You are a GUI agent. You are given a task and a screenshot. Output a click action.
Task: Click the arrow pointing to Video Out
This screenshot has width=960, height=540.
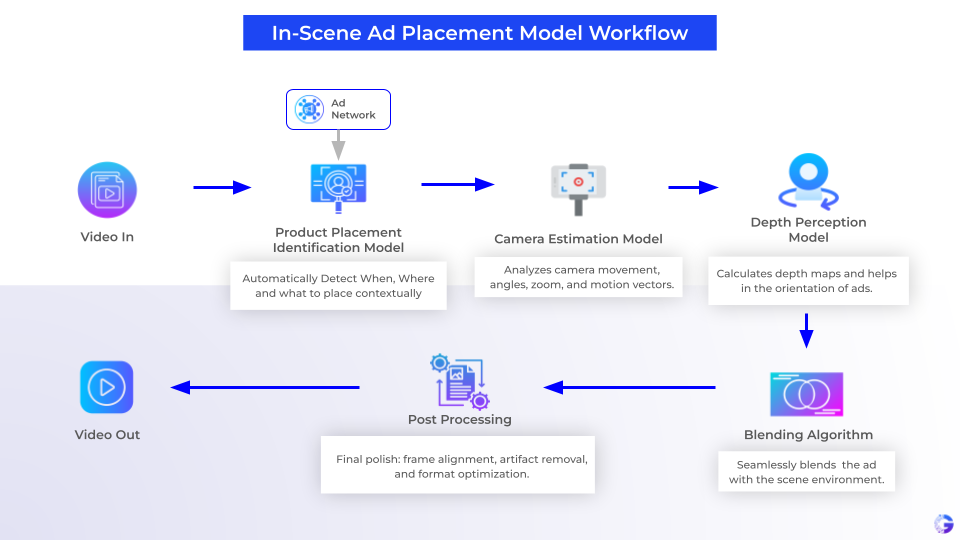point(238,387)
